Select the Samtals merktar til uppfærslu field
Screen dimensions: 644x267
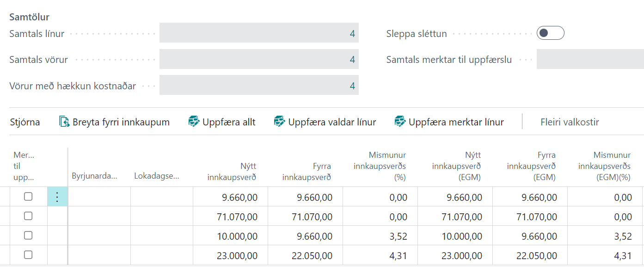[590, 60]
